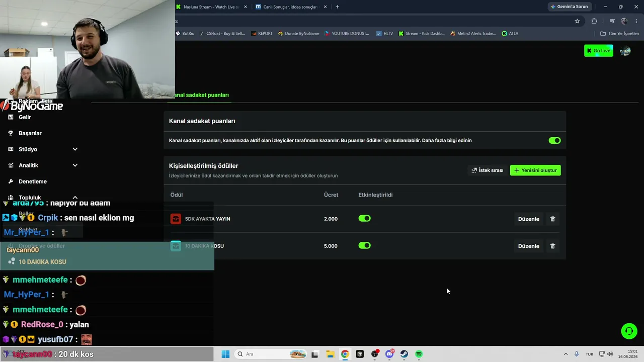Show hidden system tray icons
Viewport: 644px width, 362px height.
[566, 354]
